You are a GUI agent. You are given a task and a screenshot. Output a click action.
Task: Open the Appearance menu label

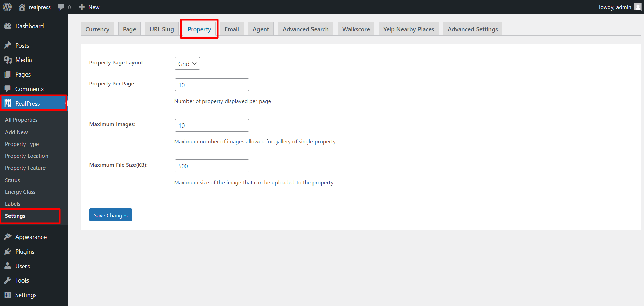click(31, 237)
